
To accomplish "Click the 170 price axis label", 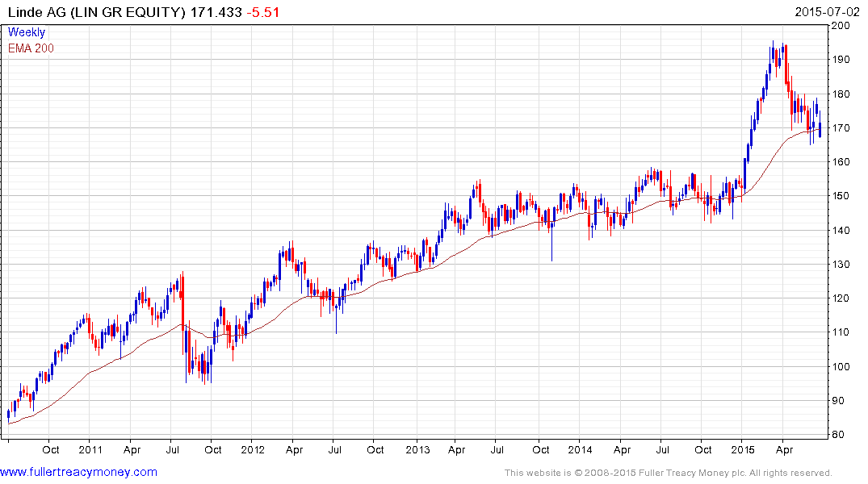I will tap(841, 127).
